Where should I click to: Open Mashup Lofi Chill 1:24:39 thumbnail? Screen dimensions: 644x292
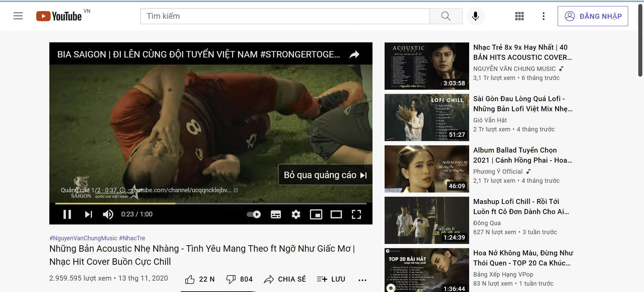pos(427,220)
